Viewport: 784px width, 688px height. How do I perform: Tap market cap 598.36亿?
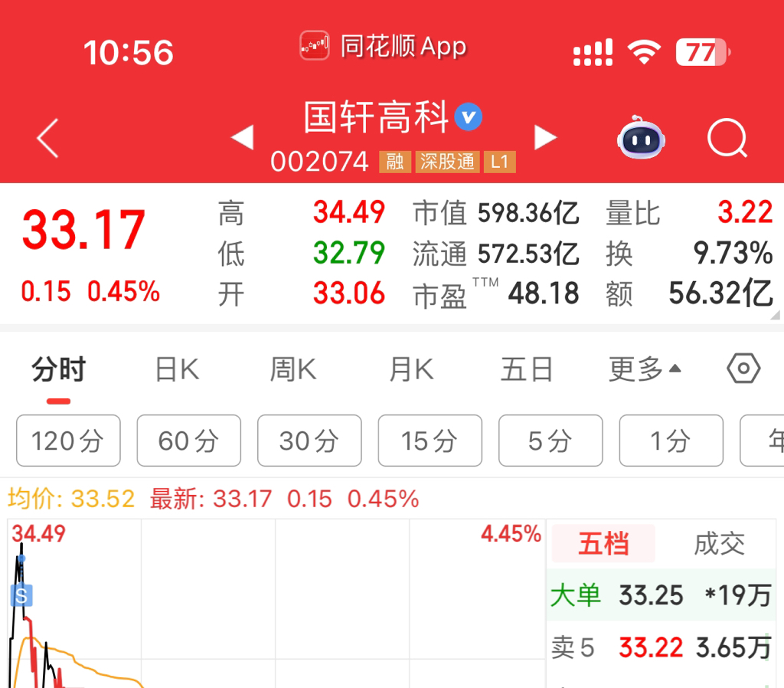point(528,213)
